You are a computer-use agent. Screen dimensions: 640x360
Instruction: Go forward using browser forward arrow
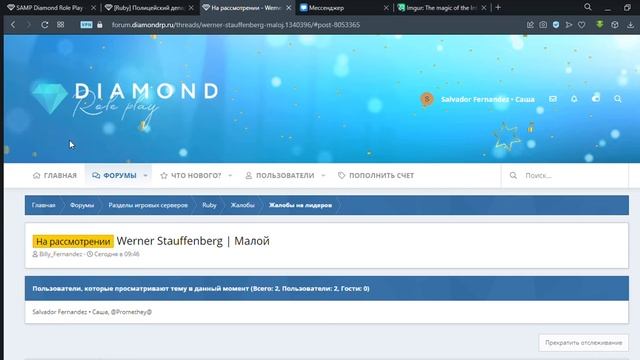click(28, 25)
